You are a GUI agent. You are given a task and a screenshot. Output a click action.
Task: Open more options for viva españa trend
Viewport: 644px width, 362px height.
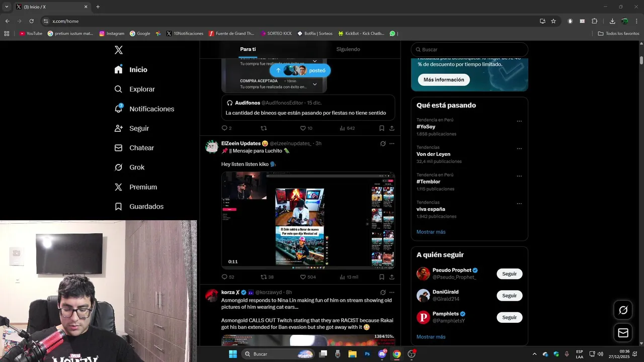tap(519, 204)
